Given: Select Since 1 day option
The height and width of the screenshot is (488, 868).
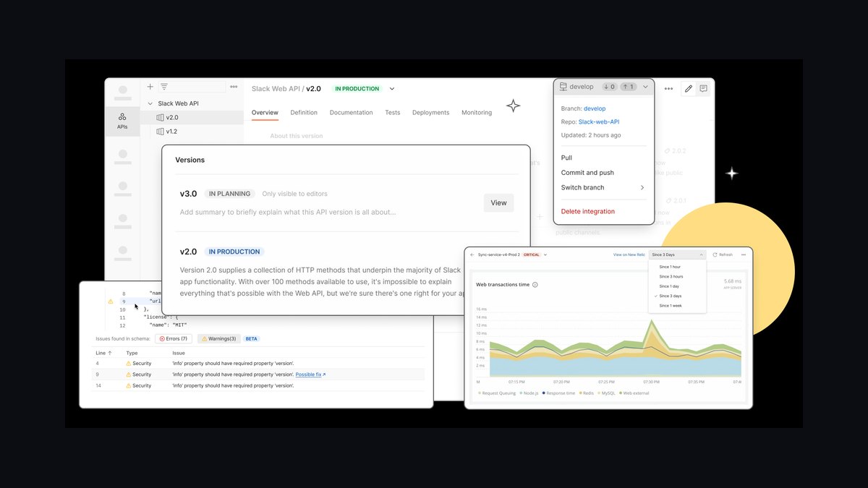Looking at the screenshot, I should [x=669, y=286].
